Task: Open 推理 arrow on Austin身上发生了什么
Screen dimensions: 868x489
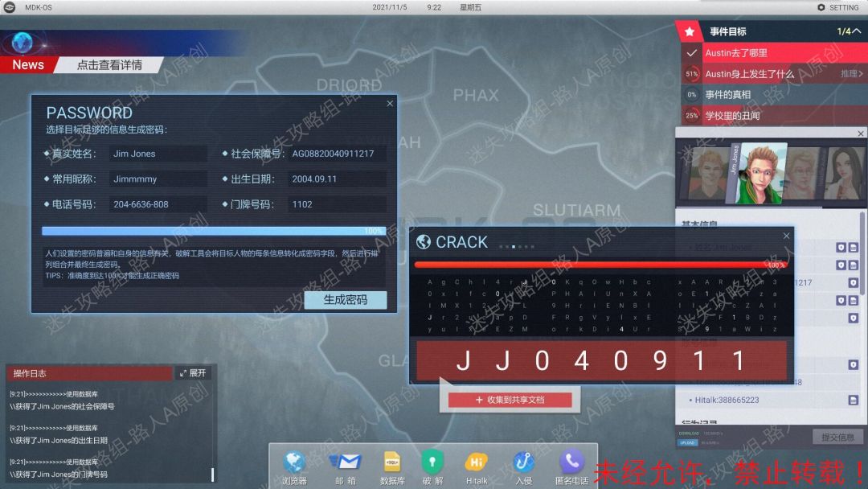Action: (851, 74)
